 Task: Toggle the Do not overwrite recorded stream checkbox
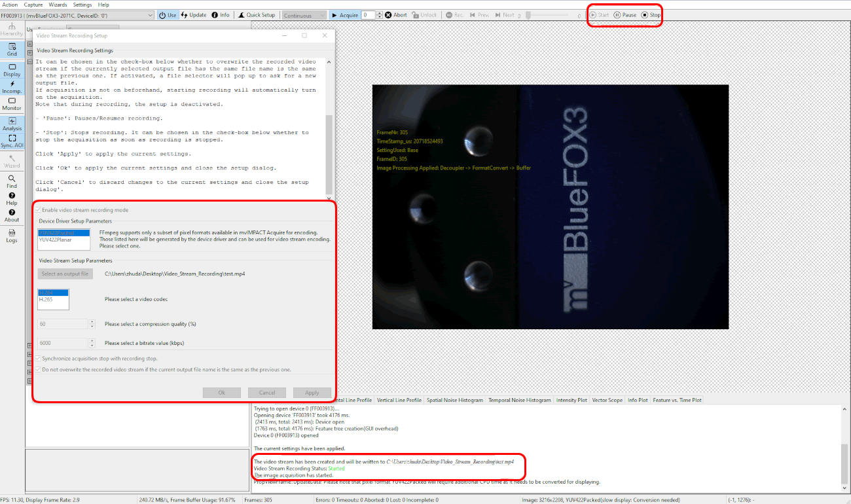click(x=39, y=370)
